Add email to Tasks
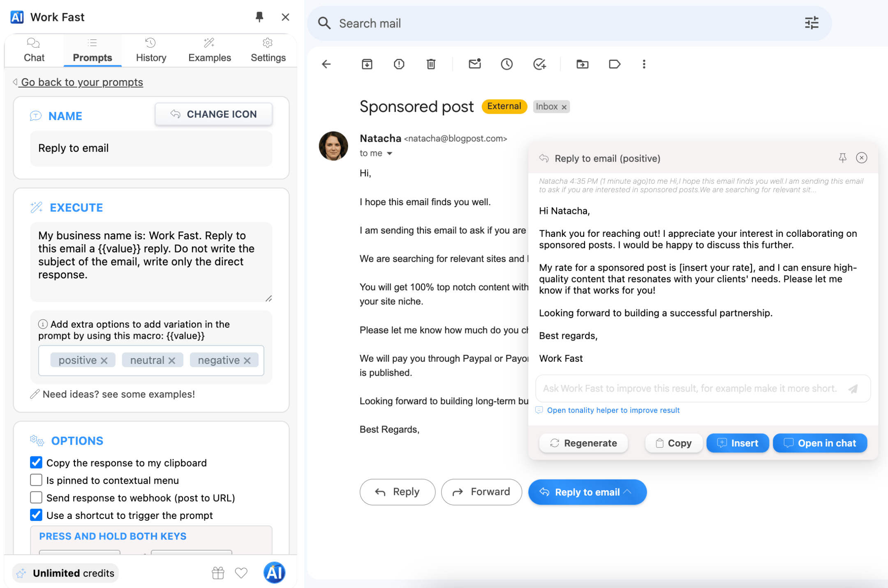 (539, 64)
